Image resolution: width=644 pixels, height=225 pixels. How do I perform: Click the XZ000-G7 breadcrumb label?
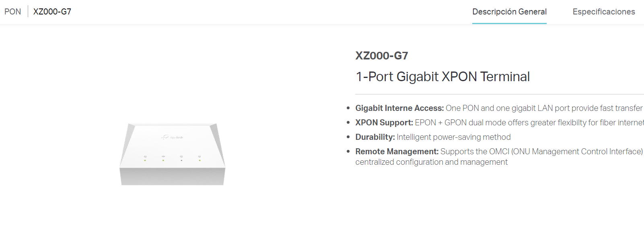tap(52, 12)
